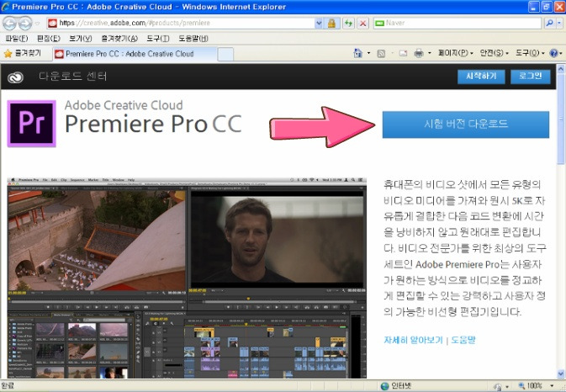Click the Premiere Pro interface screenshot image

tap(187, 278)
